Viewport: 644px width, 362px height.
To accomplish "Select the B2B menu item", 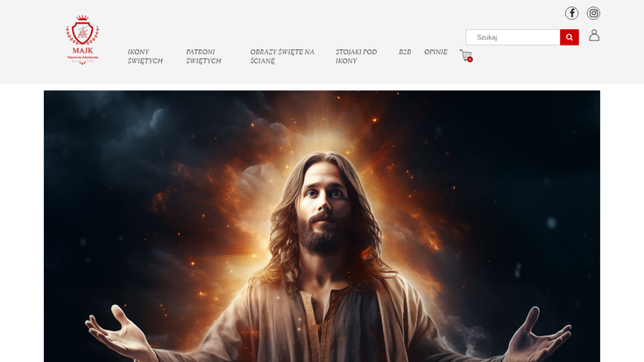I will (405, 52).
